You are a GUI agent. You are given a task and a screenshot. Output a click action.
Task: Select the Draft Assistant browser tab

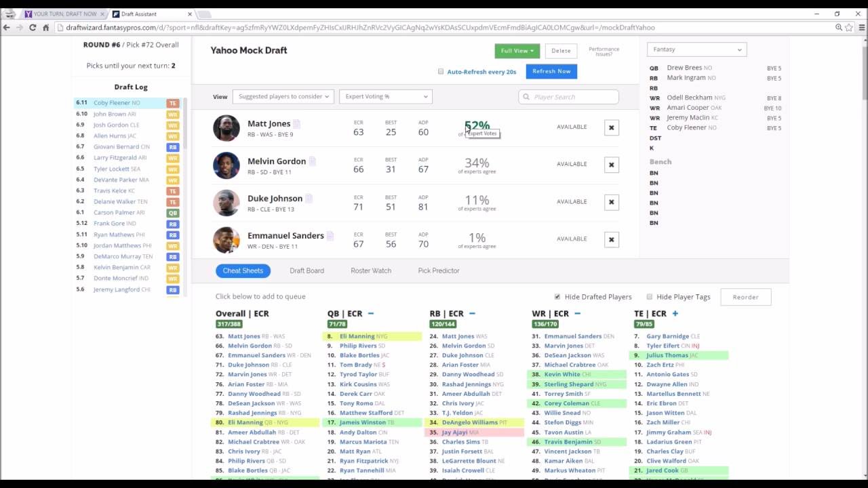click(149, 14)
